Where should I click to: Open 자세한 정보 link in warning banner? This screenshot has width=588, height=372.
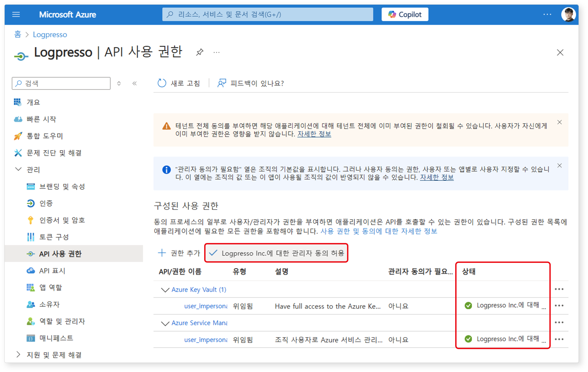coord(314,134)
